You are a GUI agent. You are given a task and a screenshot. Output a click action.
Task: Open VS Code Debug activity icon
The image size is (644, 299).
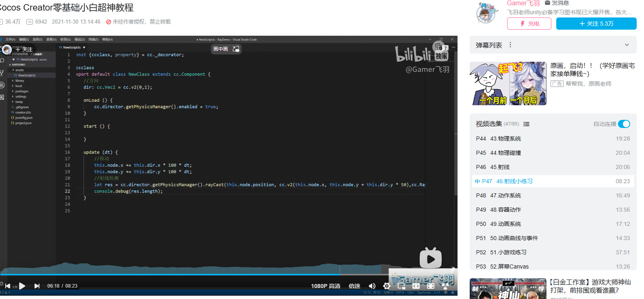[2, 85]
